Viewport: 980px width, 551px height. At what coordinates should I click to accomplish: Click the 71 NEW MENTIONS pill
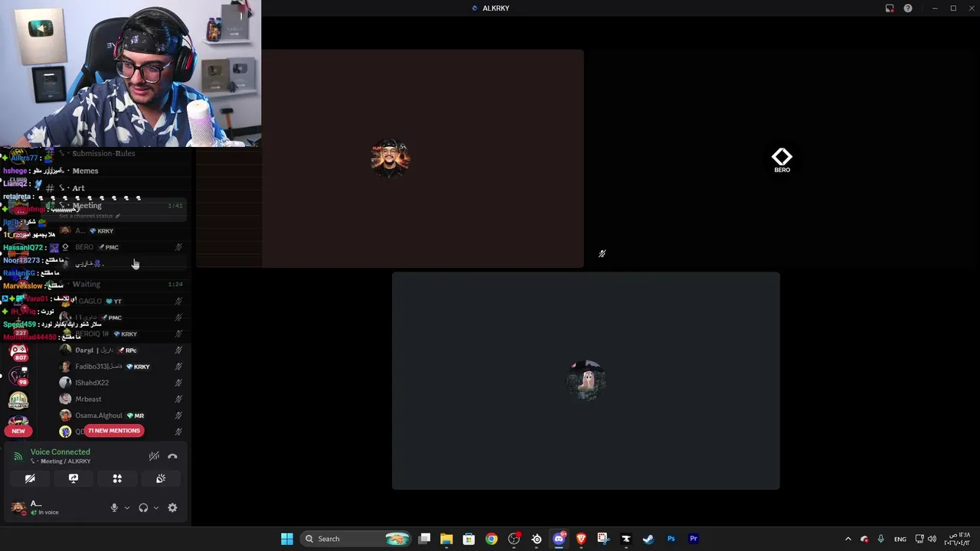click(x=114, y=431)
